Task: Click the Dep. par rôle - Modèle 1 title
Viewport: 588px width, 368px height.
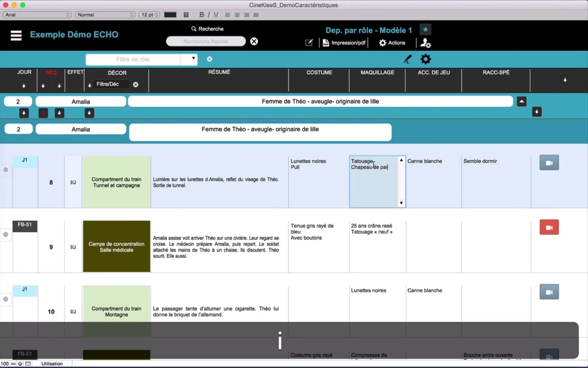Action: [x=369, y=30]
